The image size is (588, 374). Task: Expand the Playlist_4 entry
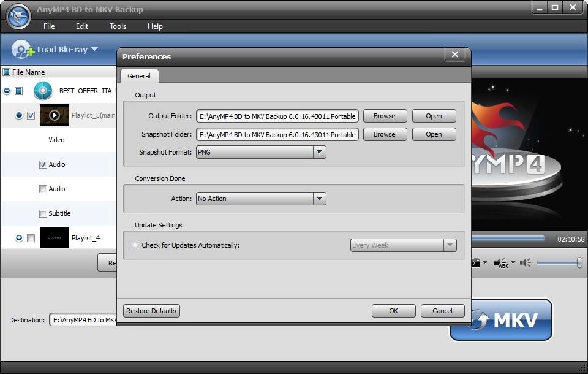[19, 238]
